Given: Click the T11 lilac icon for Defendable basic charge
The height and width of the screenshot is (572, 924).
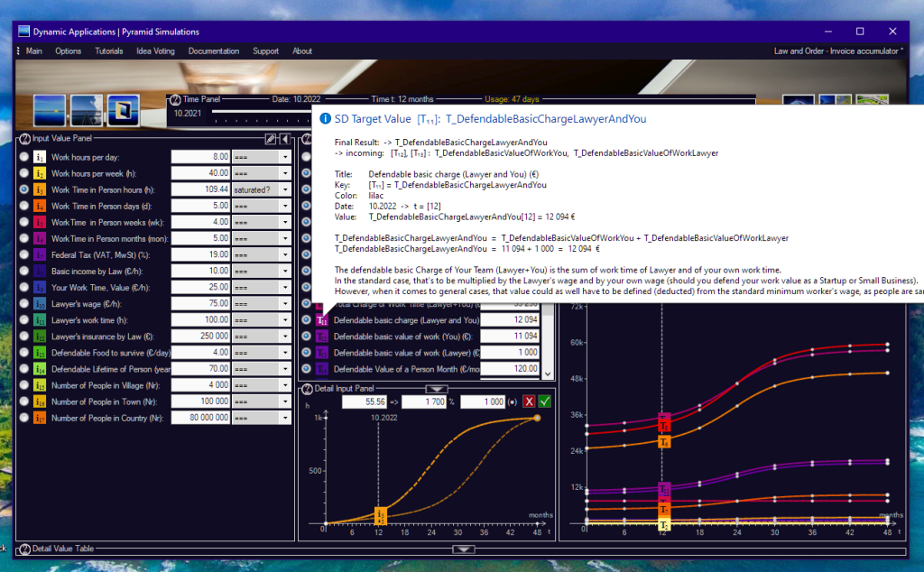Looking at the screenshot, I should (322, 320).
